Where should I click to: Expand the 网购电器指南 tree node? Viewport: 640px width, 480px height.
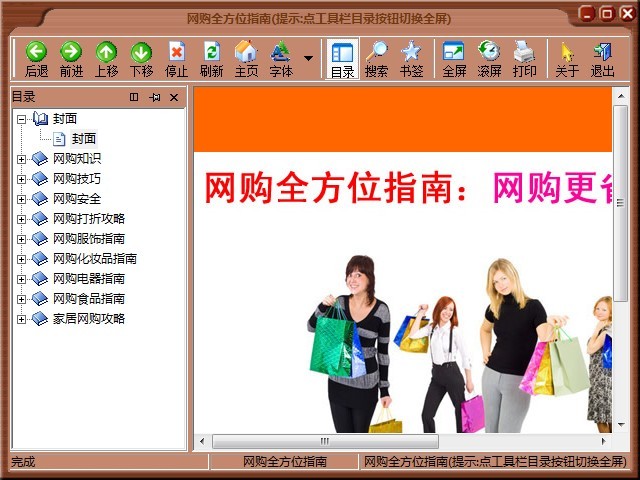tap(21, 279)
